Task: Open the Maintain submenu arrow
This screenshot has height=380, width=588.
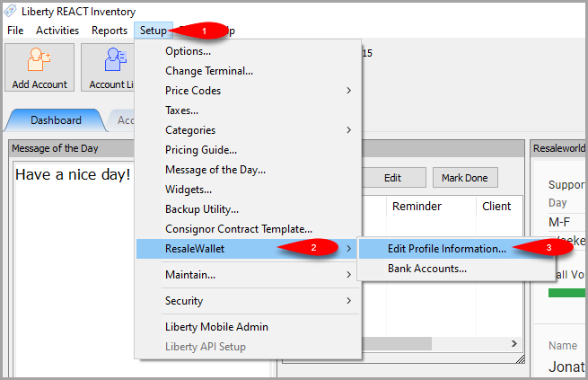Action: click(x=348, y=275)
